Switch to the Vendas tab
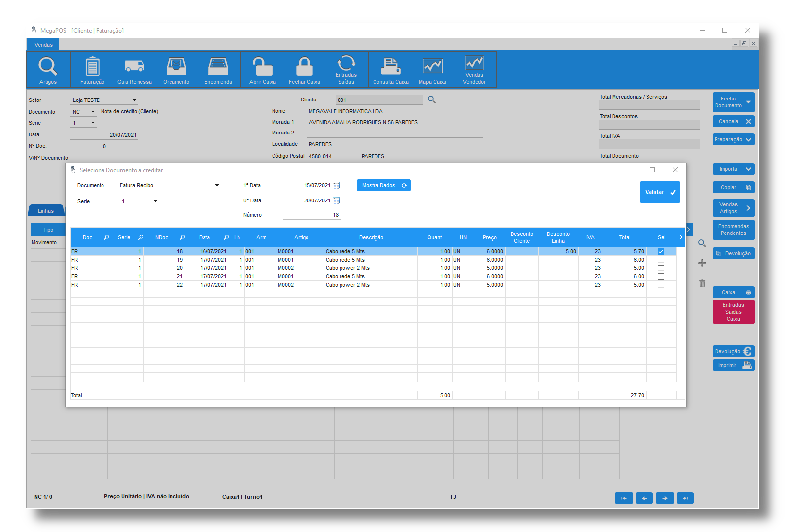The height and width of the screenshot is (532, 785). pos(43,45)
